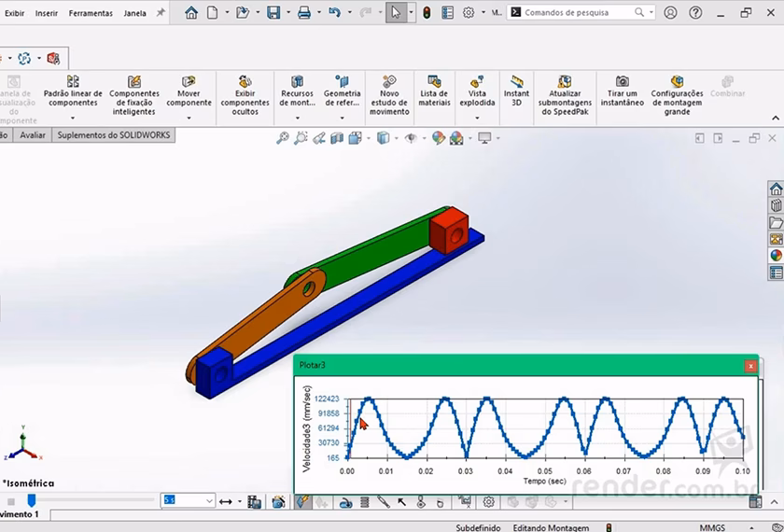The height and width of the screenshot is (532, 784).
Task: Open Novo estudo de movimento
Action: [x=389, y=95]
